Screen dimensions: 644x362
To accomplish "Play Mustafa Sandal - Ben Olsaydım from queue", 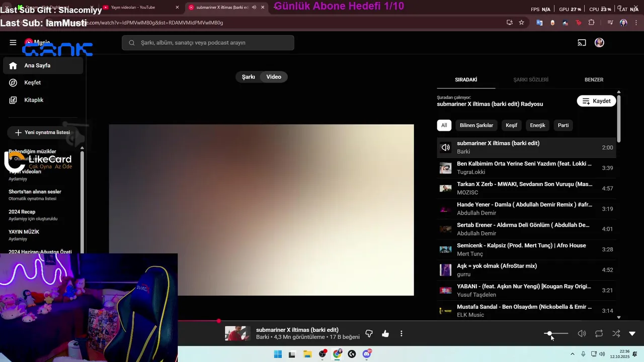I will 526,311.
